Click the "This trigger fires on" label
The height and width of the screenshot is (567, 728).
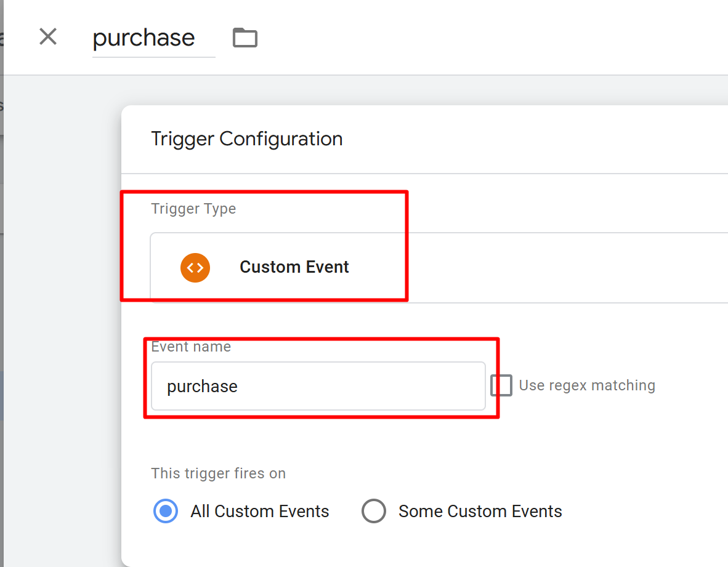[x=218, y=473]
